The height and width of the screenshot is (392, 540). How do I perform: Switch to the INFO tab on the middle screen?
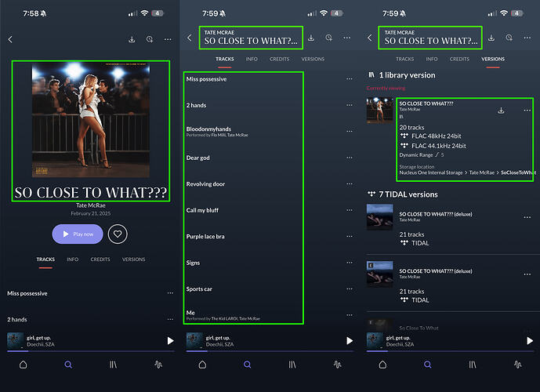(x=252, y=60)
